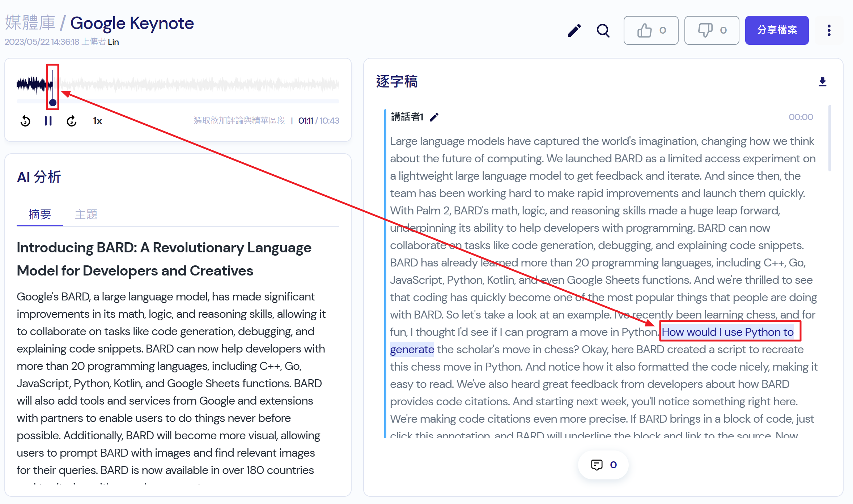
Task: Click the audio playhead position knob
Action: pyautogui.click(x=53, y=103)
